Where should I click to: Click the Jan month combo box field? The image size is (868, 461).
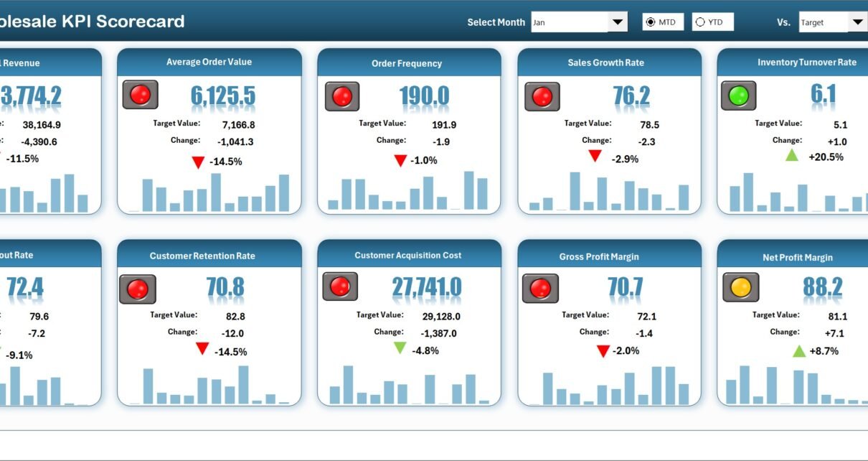point(570,22)
